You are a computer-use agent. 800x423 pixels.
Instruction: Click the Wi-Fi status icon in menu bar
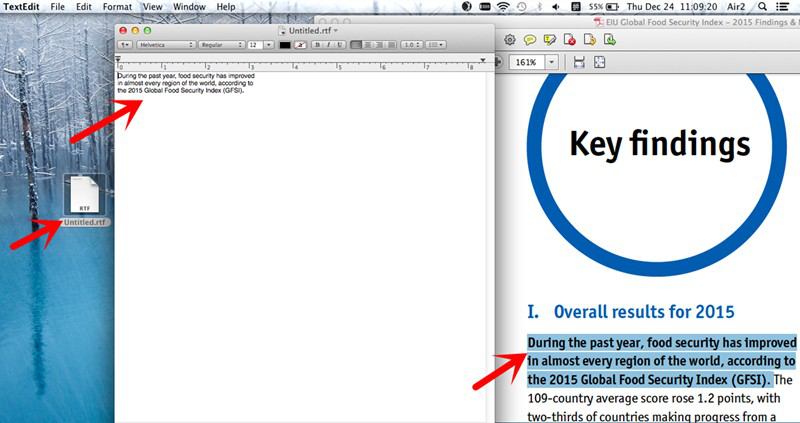tap(504, 7)
